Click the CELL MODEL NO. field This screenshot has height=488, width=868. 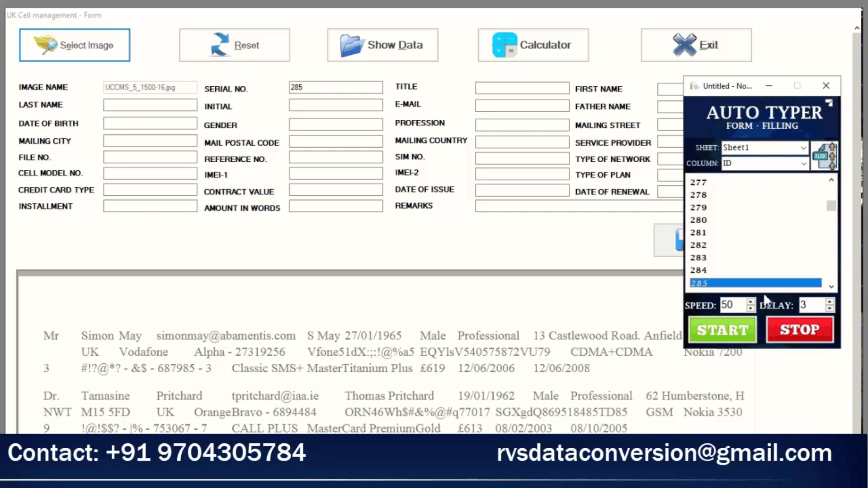coord(150,173)
